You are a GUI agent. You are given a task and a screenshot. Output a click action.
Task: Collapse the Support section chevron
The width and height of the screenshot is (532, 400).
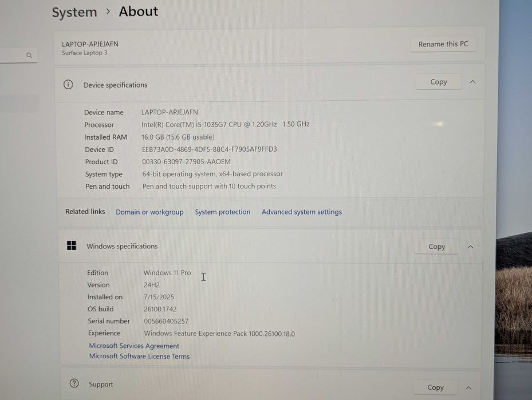click(468, 388)
